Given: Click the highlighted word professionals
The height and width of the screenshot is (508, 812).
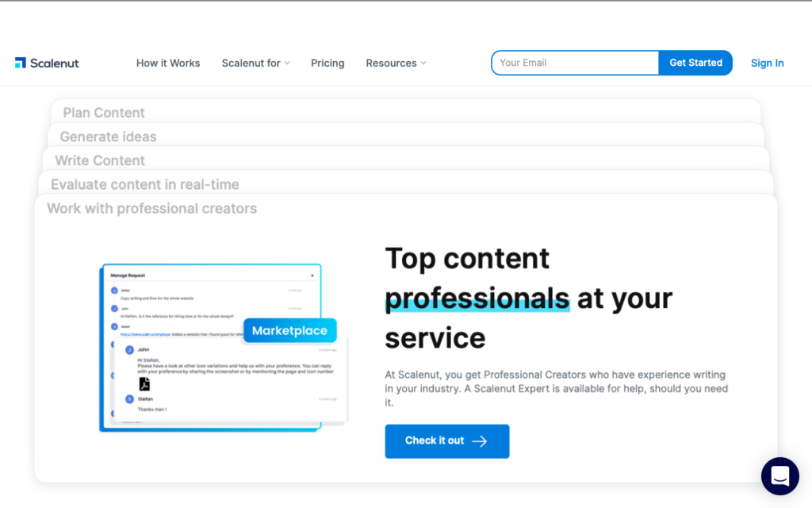Looking at the screenshot, I should (477, 298).
